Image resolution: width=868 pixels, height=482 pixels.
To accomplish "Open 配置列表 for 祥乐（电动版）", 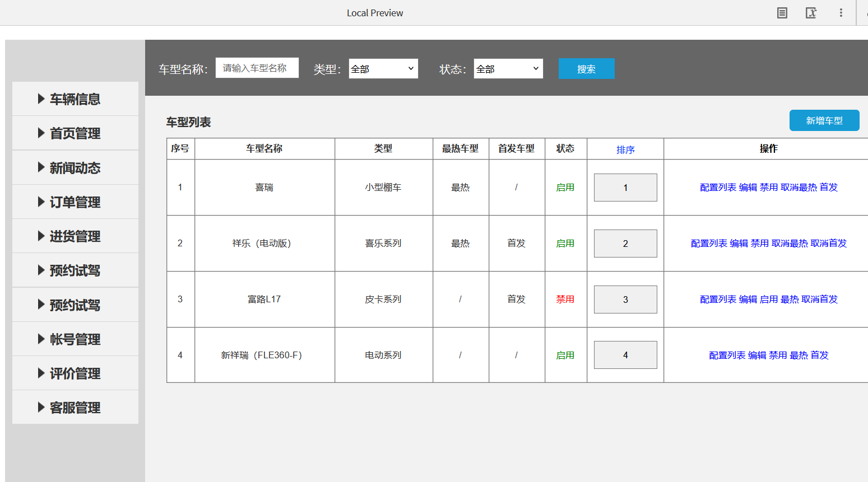I will pyautogui.click(x=709, y=244).
